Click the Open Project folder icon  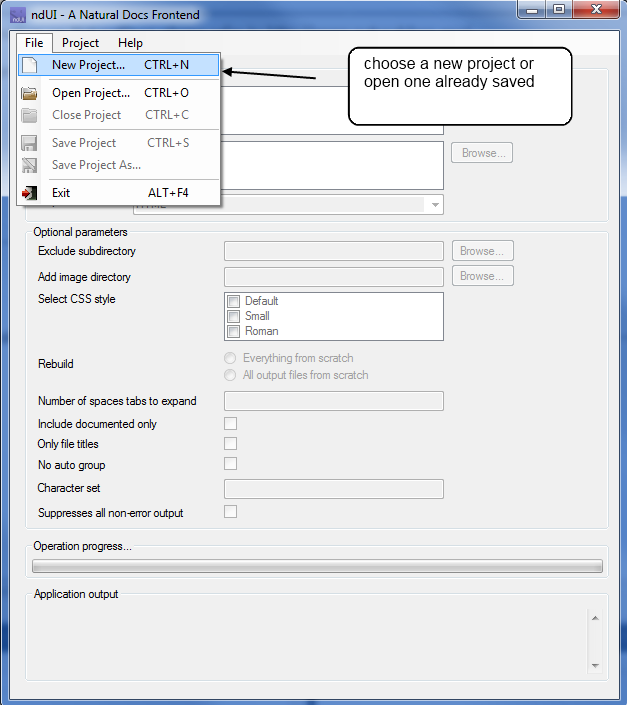click(x=30, y=93)
